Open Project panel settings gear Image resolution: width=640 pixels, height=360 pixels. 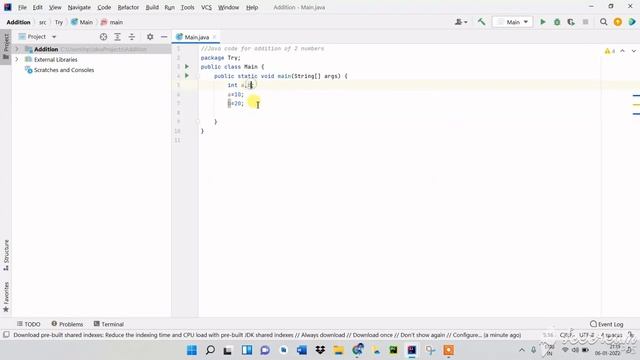click(x=150, y=37)
